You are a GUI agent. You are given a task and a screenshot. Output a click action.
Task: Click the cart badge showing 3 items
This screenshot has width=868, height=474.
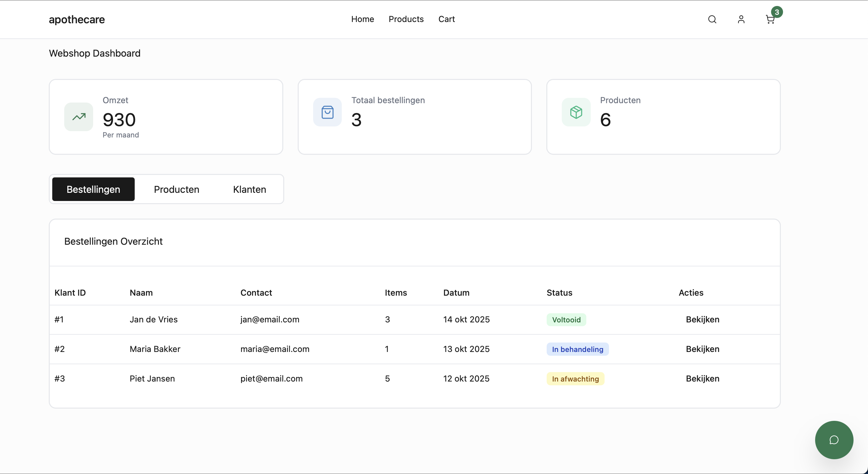tap(777, 12)
